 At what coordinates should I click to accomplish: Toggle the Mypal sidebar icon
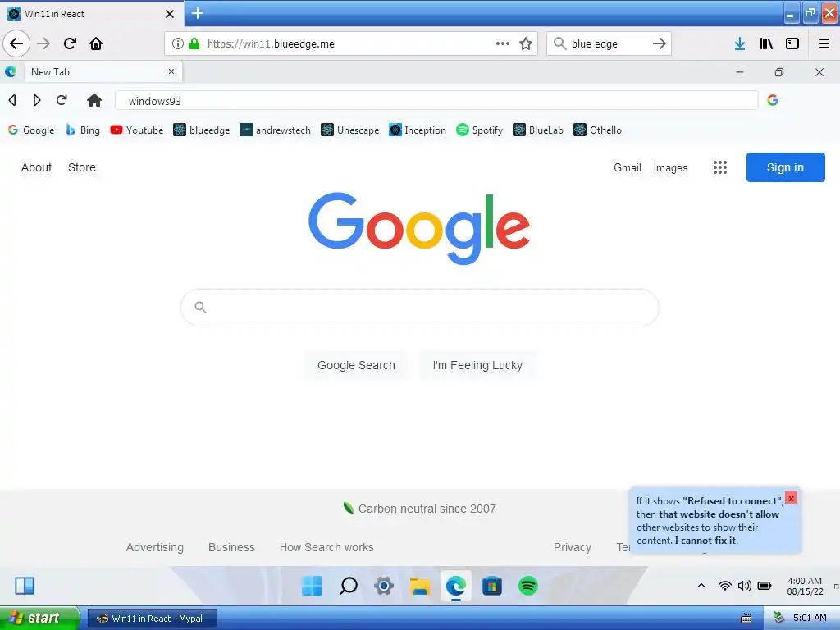pyautogui.click(x=792, y=43)
